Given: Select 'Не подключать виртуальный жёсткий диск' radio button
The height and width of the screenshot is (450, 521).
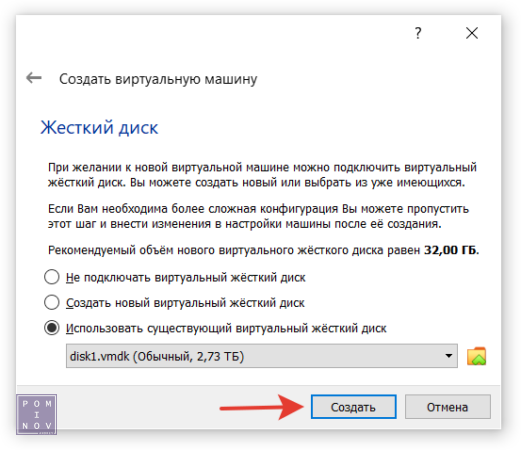Looking at the screenshot, I should click(52, 277).
